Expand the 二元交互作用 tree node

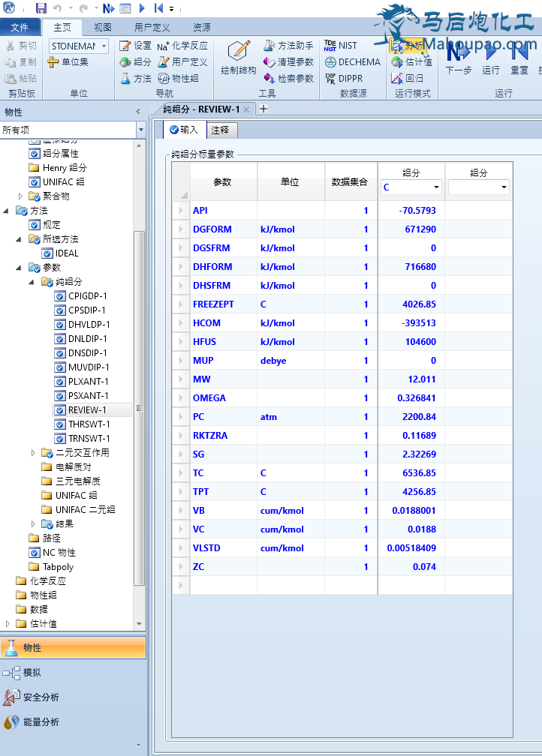[33, 453]
